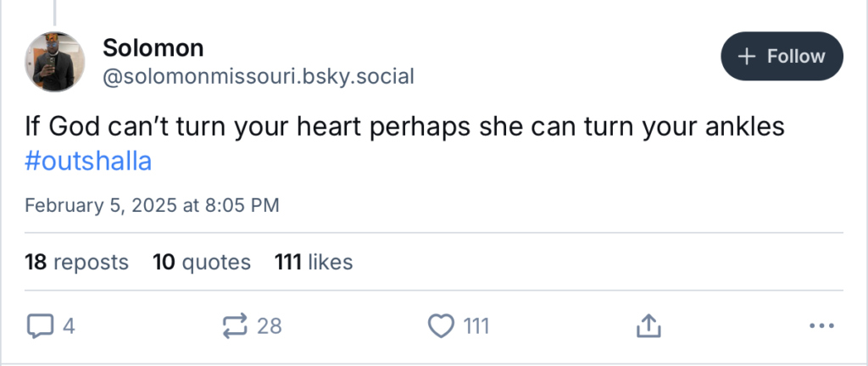Click the 111 count beside the heart
868x366 pixels.
(476, 325)
